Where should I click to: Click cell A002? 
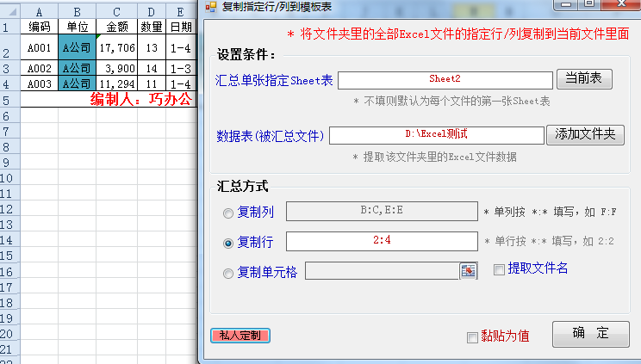coord(40,68)
